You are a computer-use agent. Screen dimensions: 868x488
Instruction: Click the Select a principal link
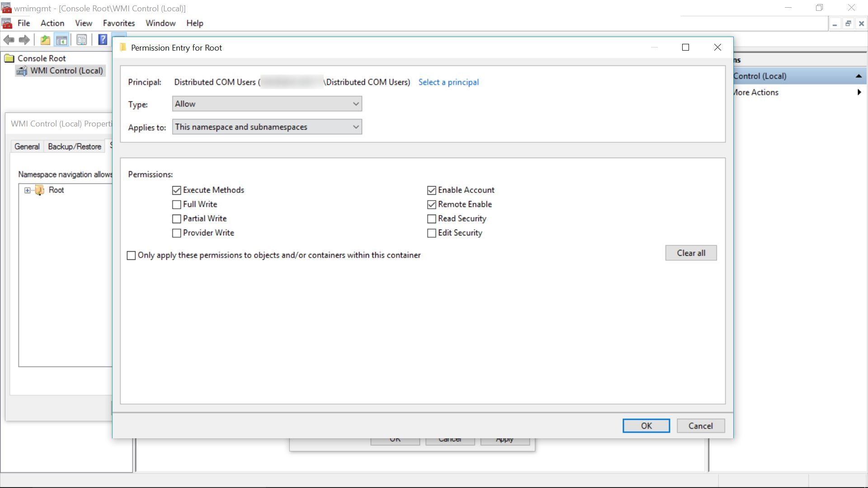pyautogui.click(x=448, y=82)
